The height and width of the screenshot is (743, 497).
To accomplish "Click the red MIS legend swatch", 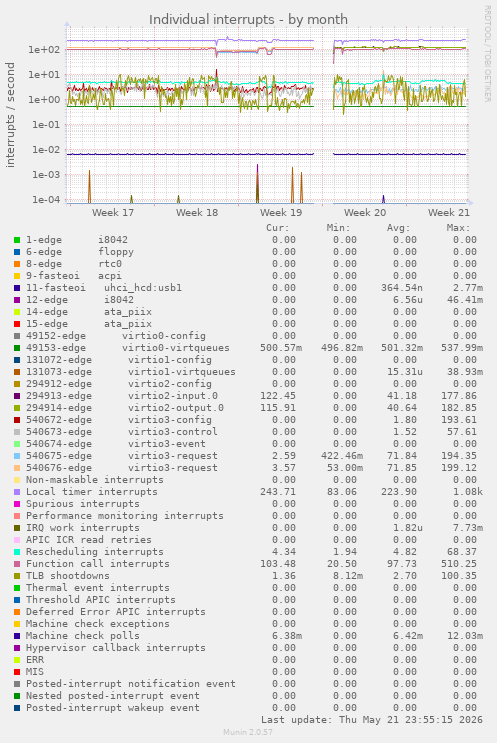I will click(17, 672).
